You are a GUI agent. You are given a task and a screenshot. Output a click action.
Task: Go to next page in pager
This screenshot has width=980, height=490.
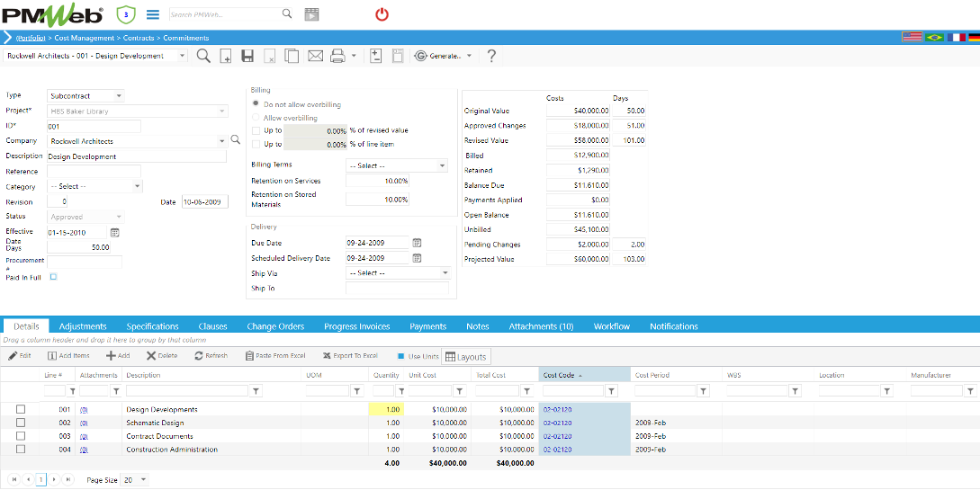[55, 480]
